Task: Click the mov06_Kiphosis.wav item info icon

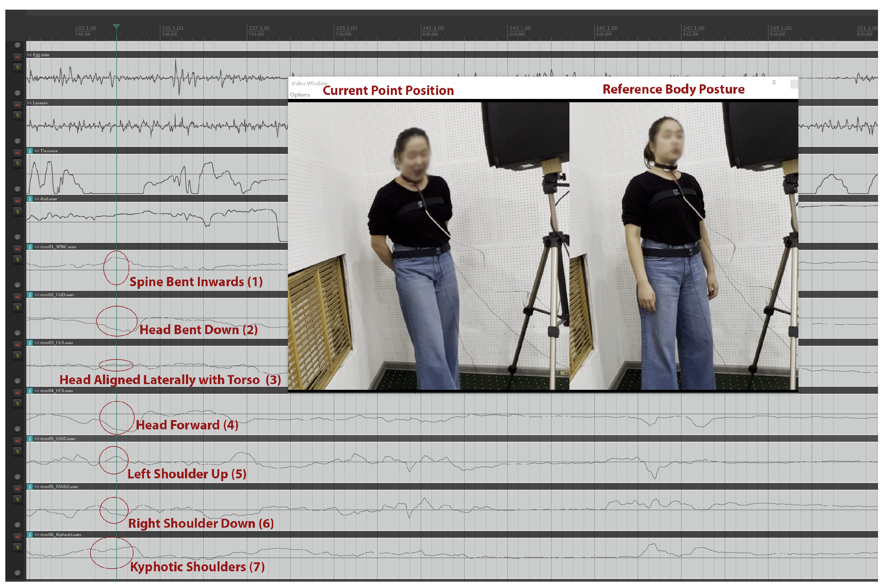Action: pyautogui.click(x=30, y=534)
